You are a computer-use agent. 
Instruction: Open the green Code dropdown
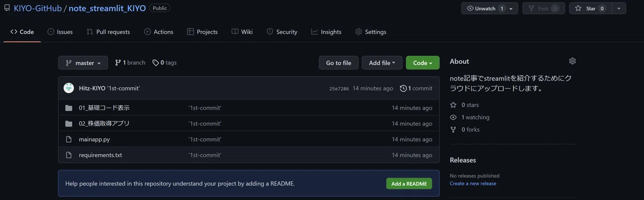(x=422, y=63)
